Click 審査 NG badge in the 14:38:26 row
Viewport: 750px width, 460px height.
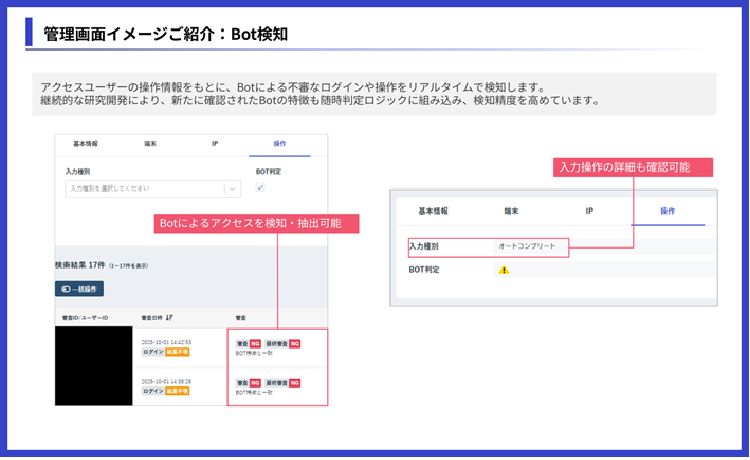click(x=248, y=383)
